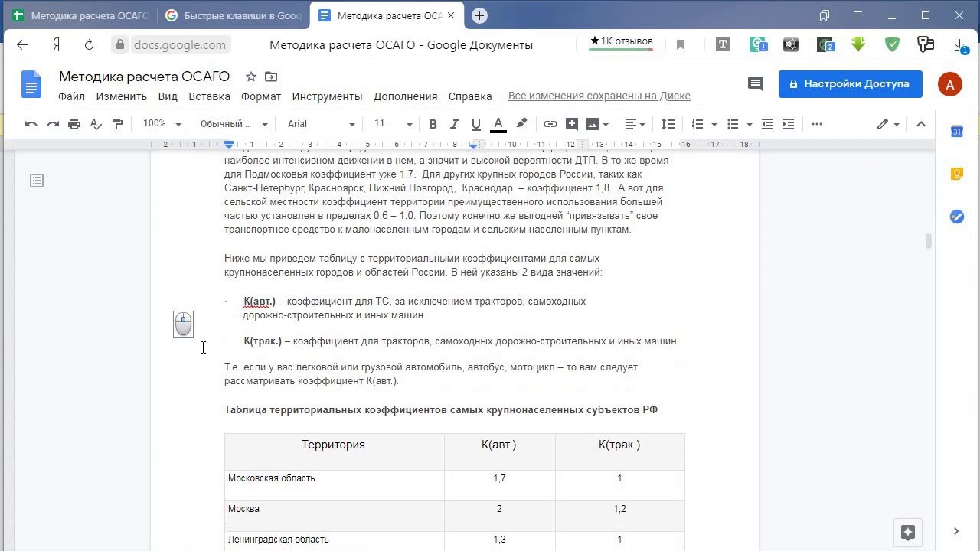This screenshot has width=980, height=551.
Task: Open the zoom level 100% dropdown
Action: pos(162,124)
